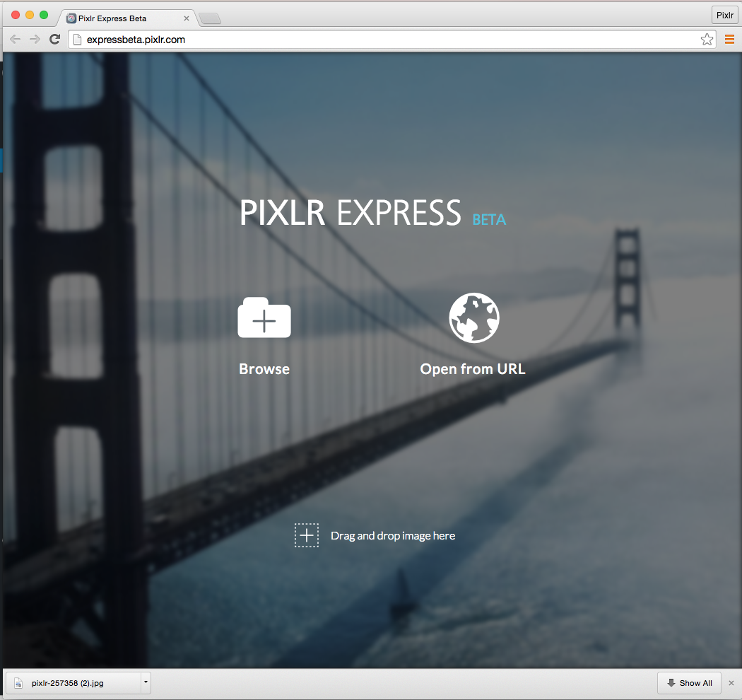Image resolution: width=742 pixels, height=700 pixels.
Task: Open the browser hamburger menu icon
Action: click(729, 40)
